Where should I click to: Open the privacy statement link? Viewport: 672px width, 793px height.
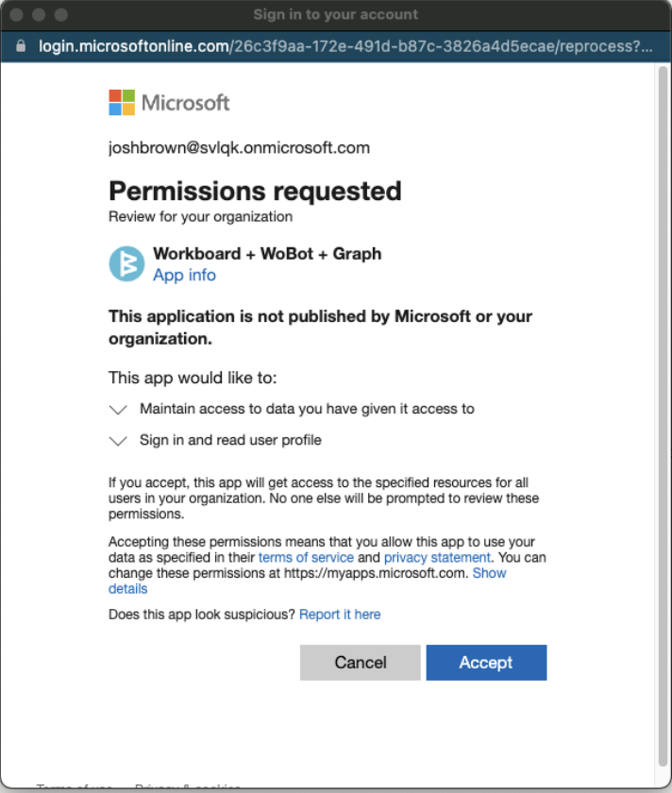[437, 557]
